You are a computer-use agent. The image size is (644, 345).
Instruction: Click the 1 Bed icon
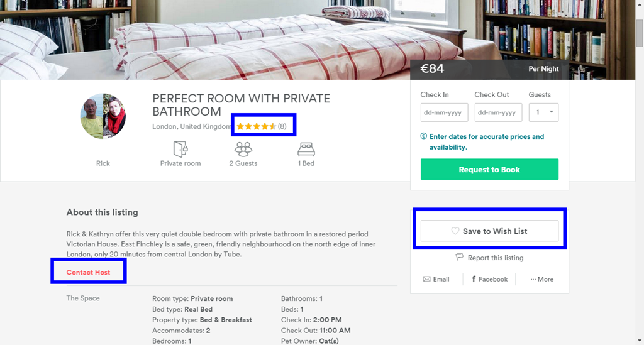(x=306, y=149)
